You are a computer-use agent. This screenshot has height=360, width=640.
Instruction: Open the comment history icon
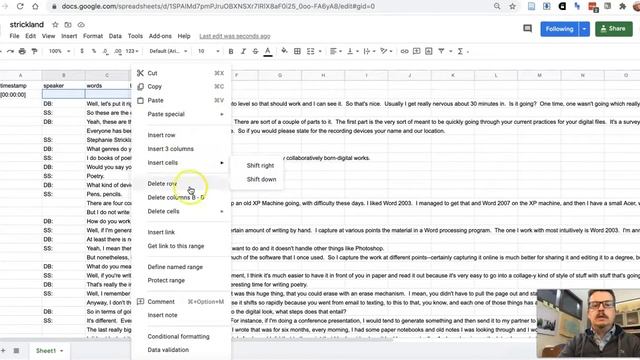point(527,29)
